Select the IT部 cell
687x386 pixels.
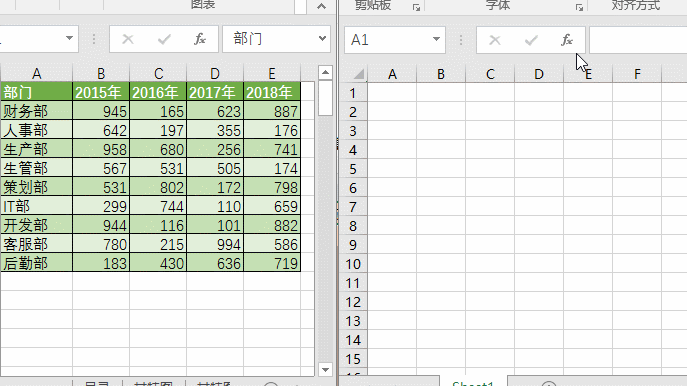coord(36,206)
